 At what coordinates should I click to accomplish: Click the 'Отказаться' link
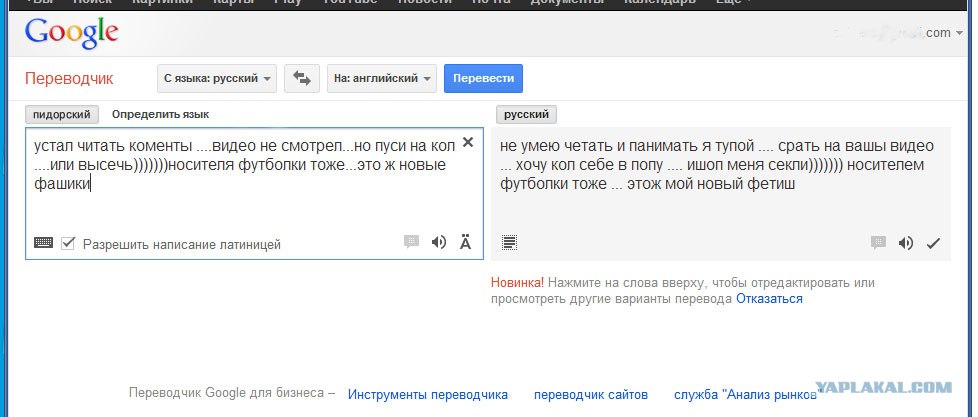pyautogui.click(x=769, y=299)
